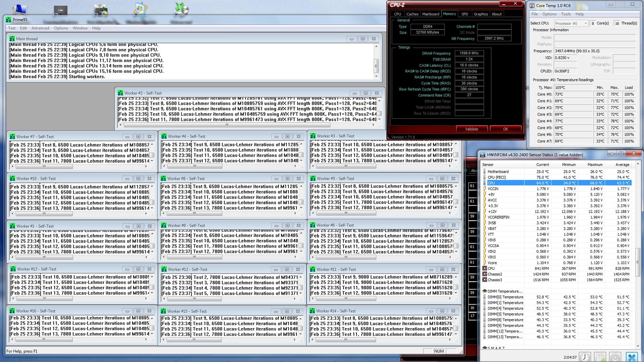This screenshot has width=644, height=362.
Task: Select the SSD drive desktop shortcut
Action: click(60, 11)
